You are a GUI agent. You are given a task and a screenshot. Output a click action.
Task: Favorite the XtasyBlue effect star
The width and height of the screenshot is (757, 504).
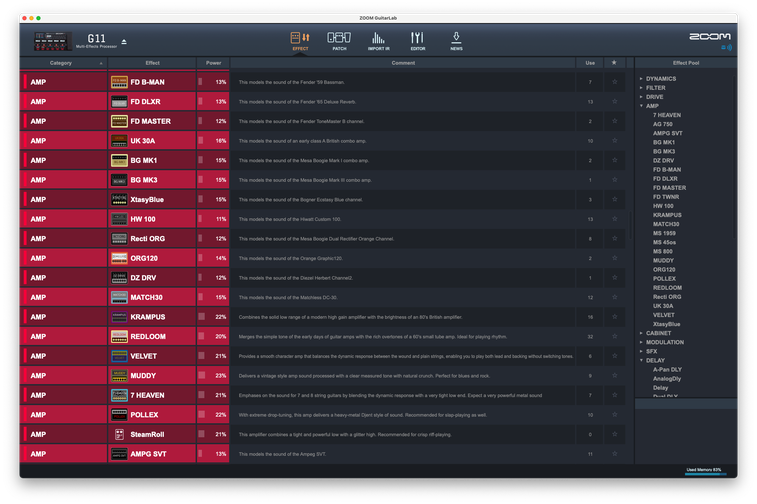pos(615,199)
